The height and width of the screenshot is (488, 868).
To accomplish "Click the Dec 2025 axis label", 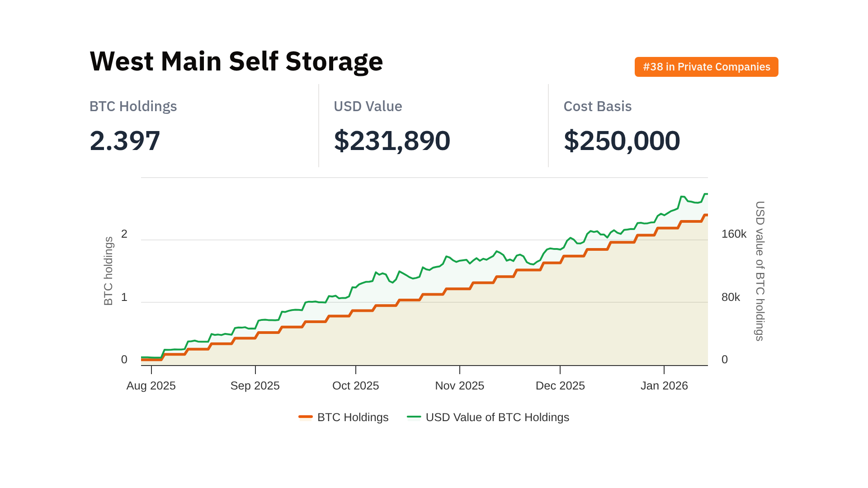I will [x=560, y=385].
